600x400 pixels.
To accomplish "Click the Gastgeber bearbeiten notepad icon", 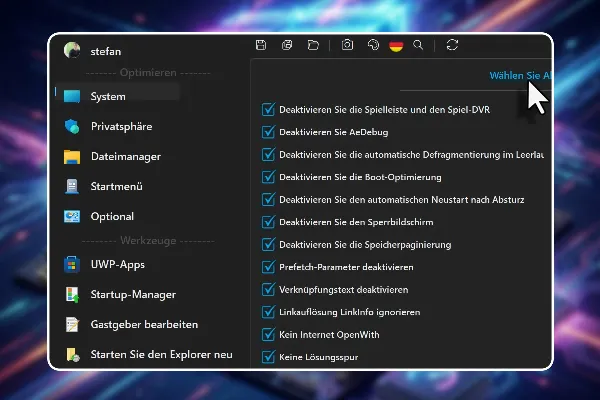I will click(x=72, y=325).
